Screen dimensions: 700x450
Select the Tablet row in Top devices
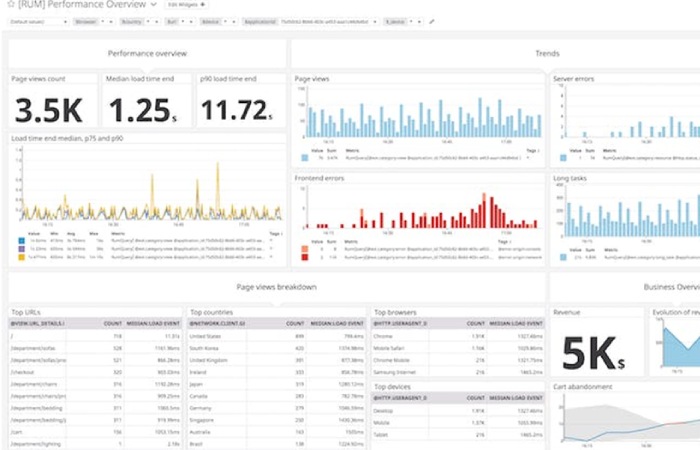458,434
